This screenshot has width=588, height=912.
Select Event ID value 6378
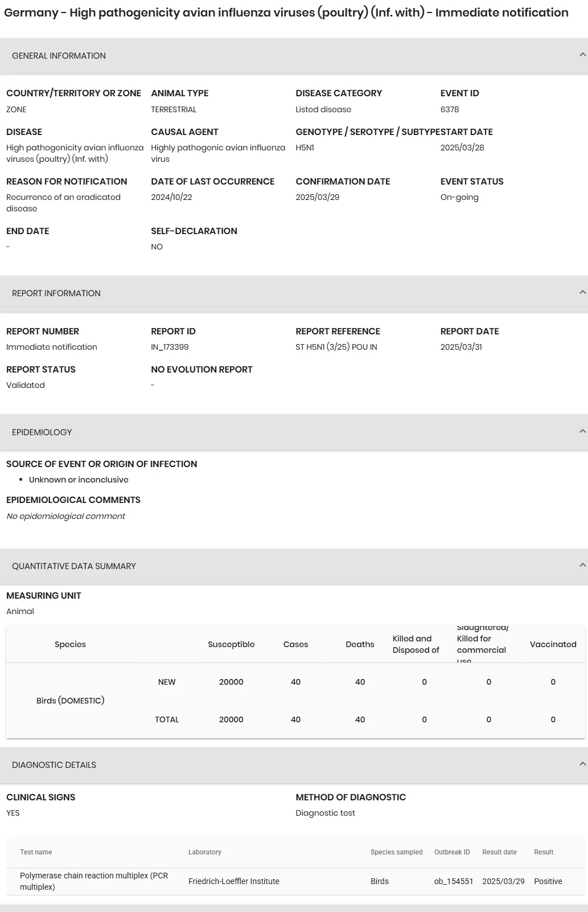[x=450, y=109]
